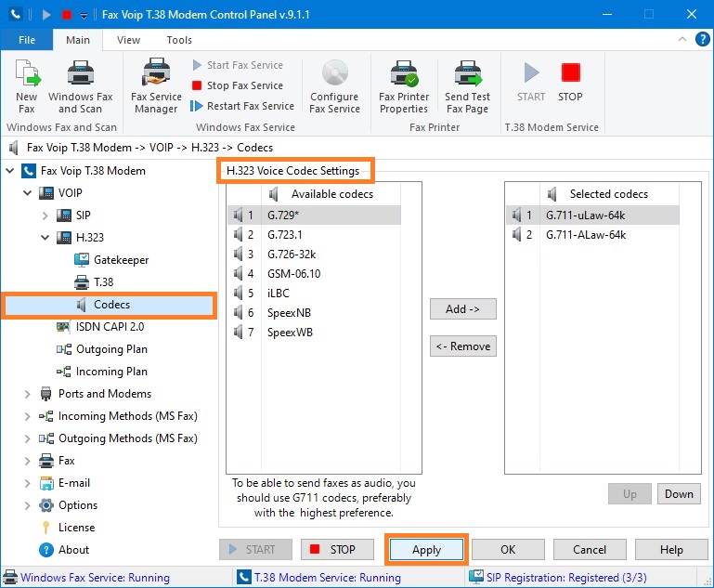Click the title bar red stop quick-access icon
This screenshot has height=588, width=714.
(67, 15)
